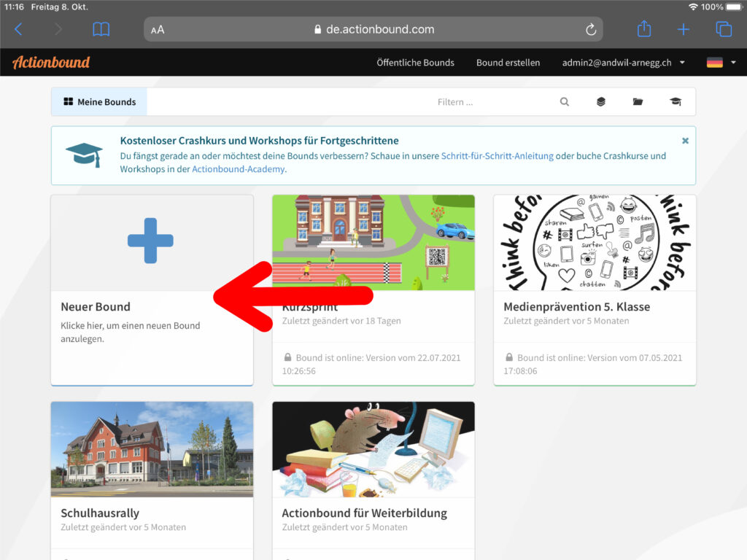Expand the admin2@andwil-arnegg.ch account dropdown
This screenshot has height=560, width=747.
[623, 63]
